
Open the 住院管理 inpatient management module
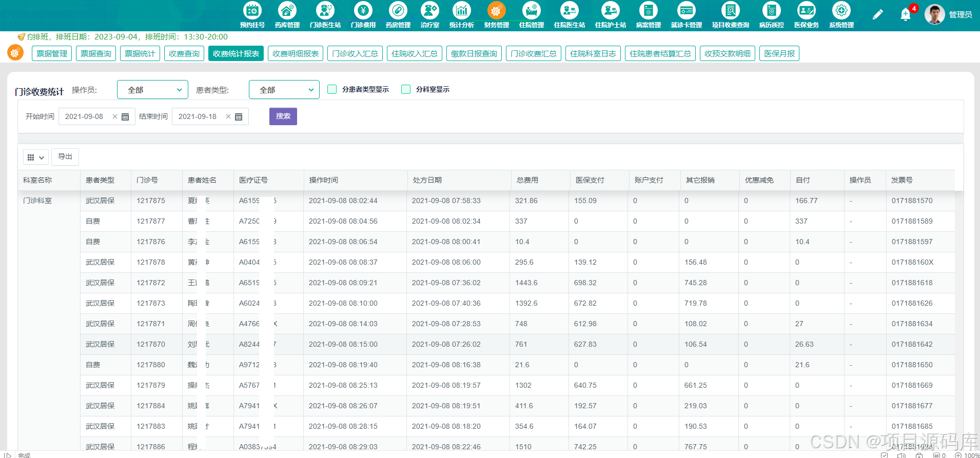click(x=531, y=15)
